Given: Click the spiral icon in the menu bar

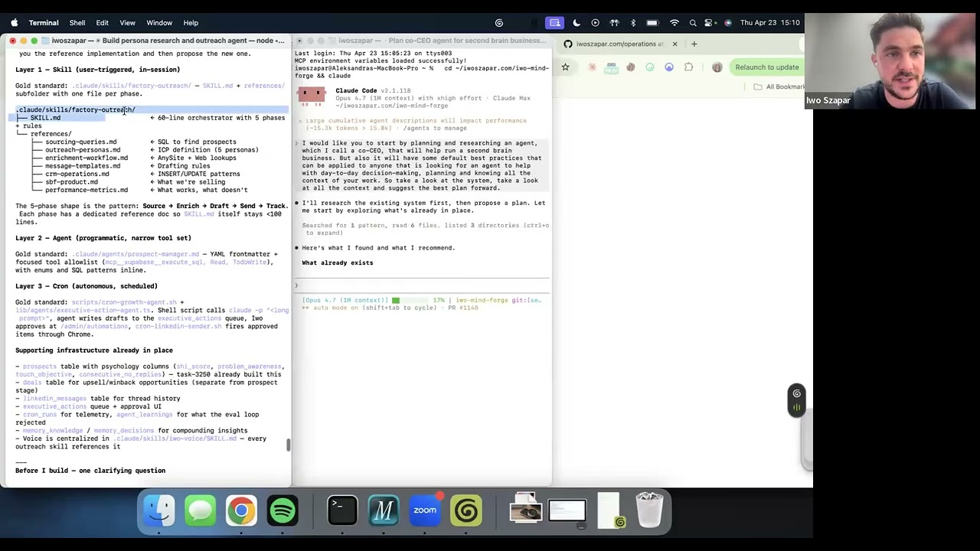Looking at the screenshot, I should coord(499,23).
